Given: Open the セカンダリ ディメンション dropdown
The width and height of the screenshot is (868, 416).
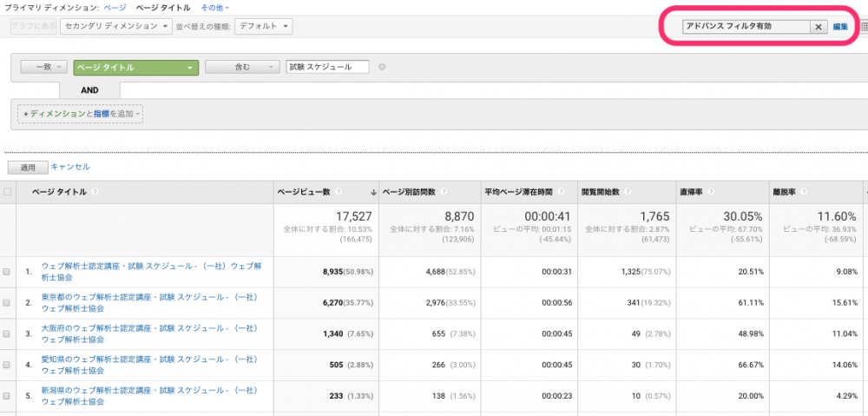Looking at the screenshot, I should (x=116, y=27).
